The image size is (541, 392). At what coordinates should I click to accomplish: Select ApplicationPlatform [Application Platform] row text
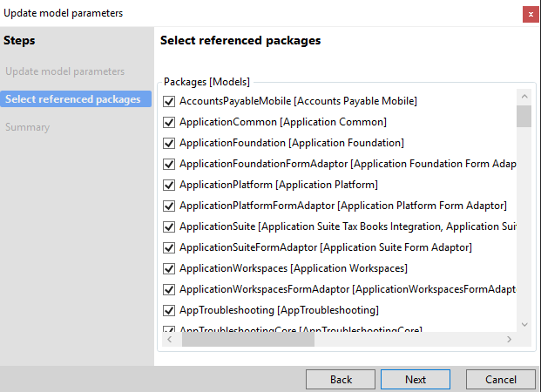point(279,185)
